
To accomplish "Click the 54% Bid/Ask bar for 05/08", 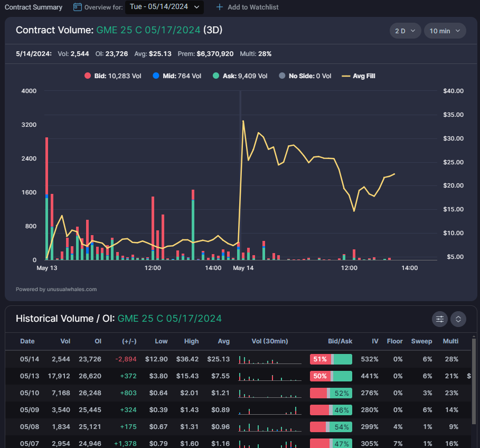I will coord(331,427).
